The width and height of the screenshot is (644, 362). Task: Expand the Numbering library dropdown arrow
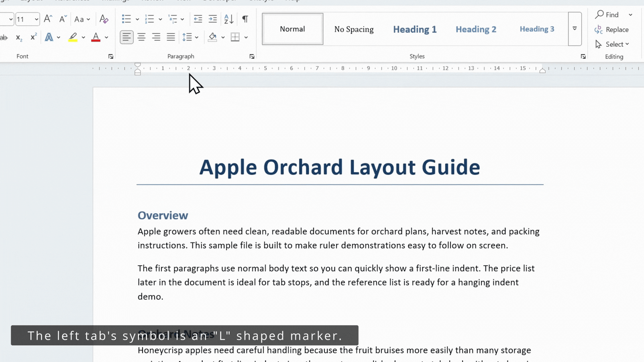tap(160, 19)
